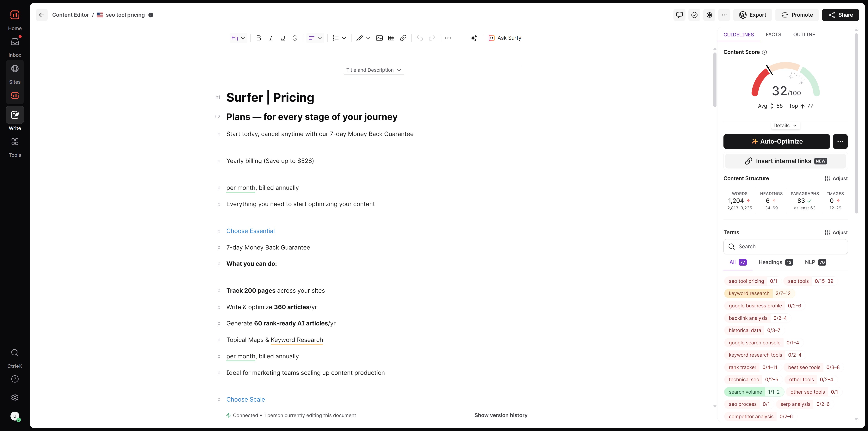The width and height of the screenshot is (868, 431).
Task: Click the Auto-Optimize button
Action: [776, 142]
